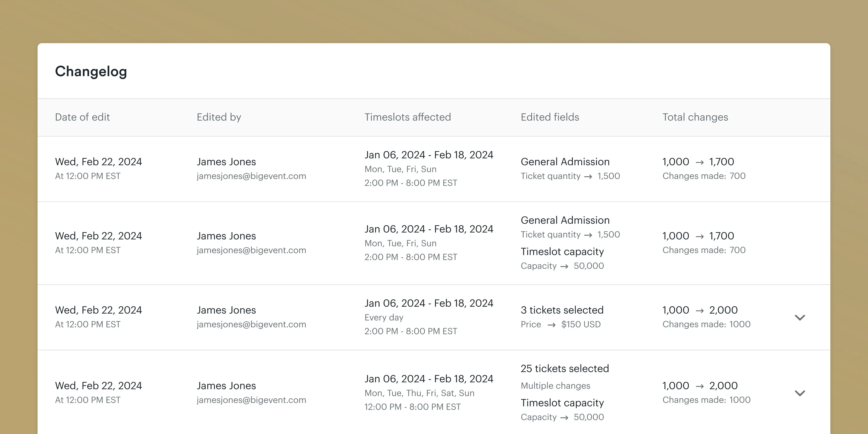Expand the 25 tickets selected row chevron
868x434 pixels.
(x=799, y=393)
